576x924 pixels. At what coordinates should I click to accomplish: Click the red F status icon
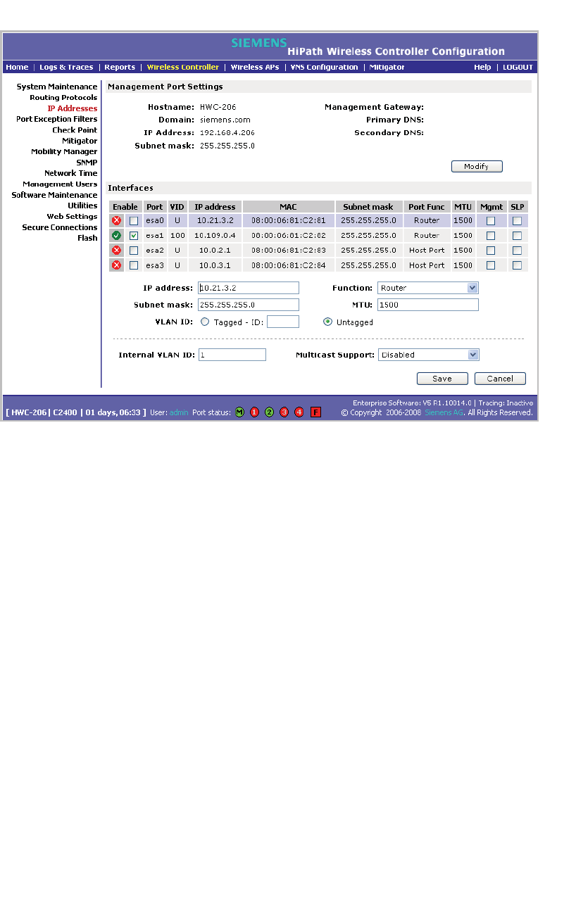tap(315, 412)
